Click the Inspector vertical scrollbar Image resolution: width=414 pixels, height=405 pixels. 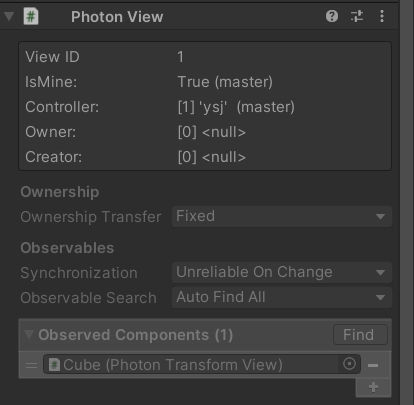click(407, 202)
